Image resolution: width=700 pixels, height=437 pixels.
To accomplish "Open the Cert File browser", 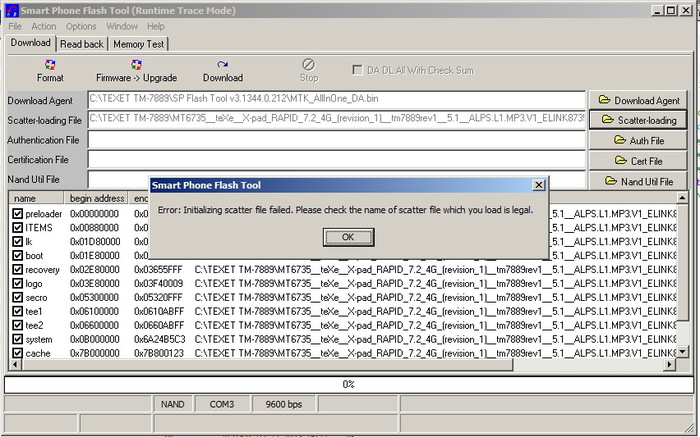I will 639,161.
